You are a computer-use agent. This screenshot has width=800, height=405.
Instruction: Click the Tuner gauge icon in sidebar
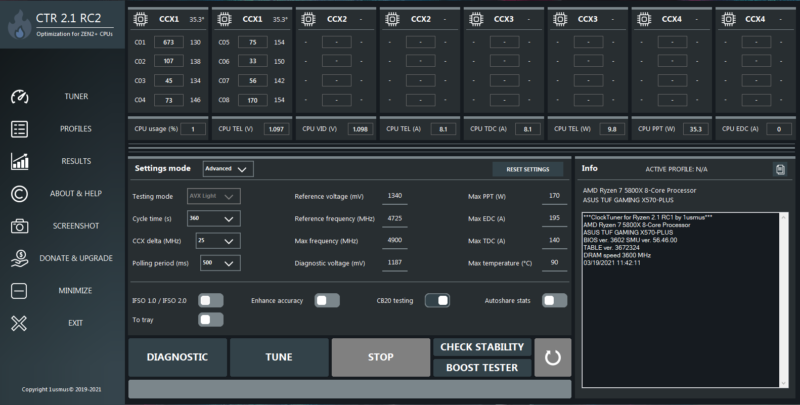[19, 97]
